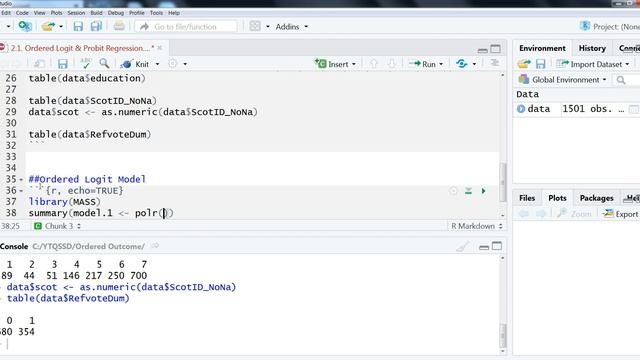The image size is (640, 360).
Task: Go to next chunk arrow
Action: pyautogui.click(x=391, y=64)
